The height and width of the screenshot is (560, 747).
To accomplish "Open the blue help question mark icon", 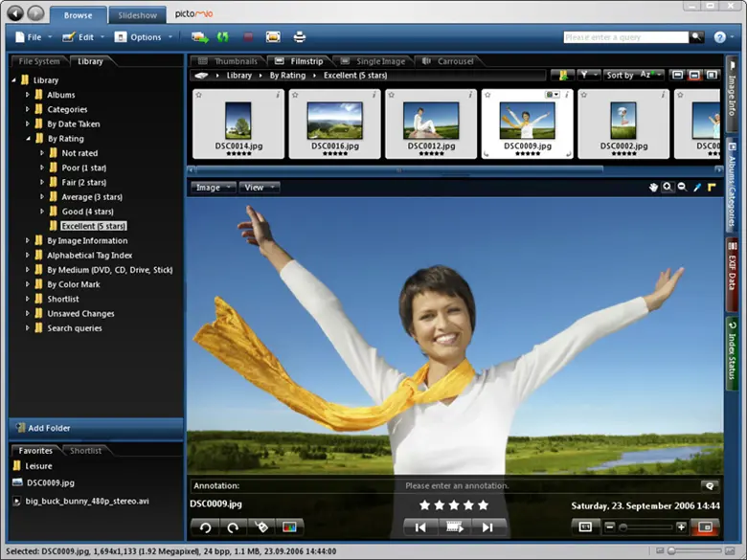I will point(719,37).
